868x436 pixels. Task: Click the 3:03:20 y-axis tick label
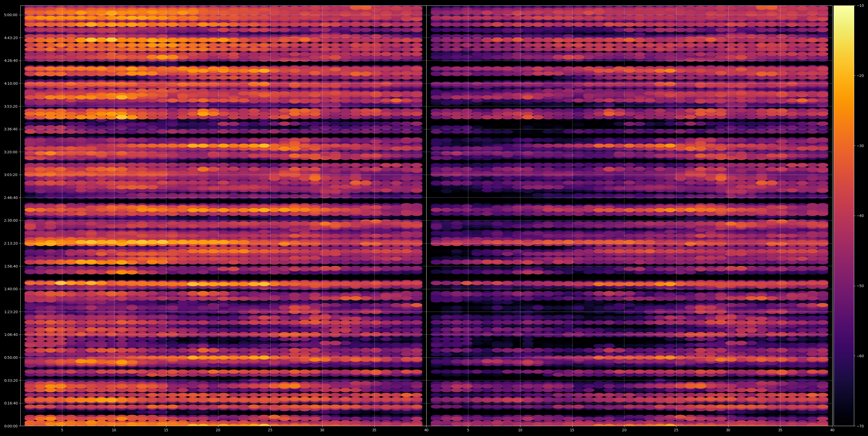coord(10,175)
